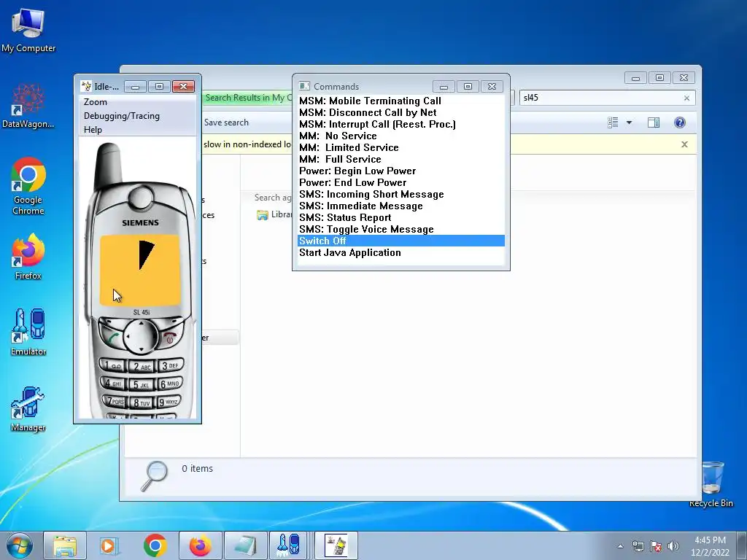Viewport: 747px width, 560px height.
Task: Click phone keypad key 7 PQRS
Action: pos(115,402)
